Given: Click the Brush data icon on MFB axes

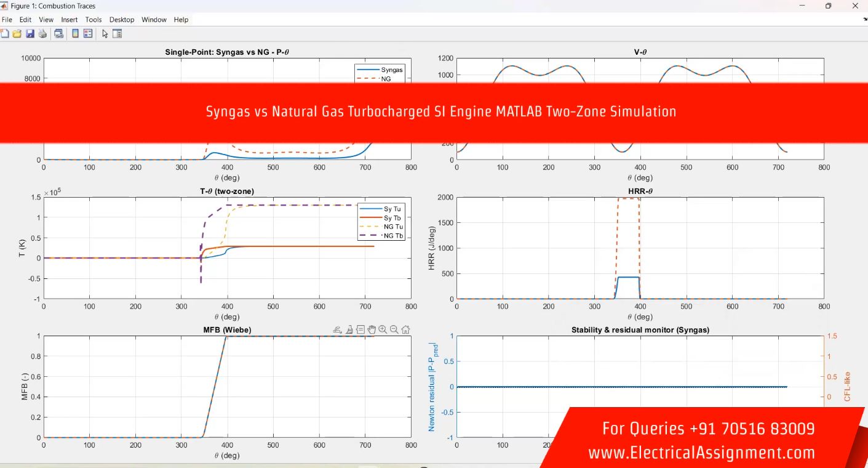Looking at the screenshot, I should pos(349,330).
